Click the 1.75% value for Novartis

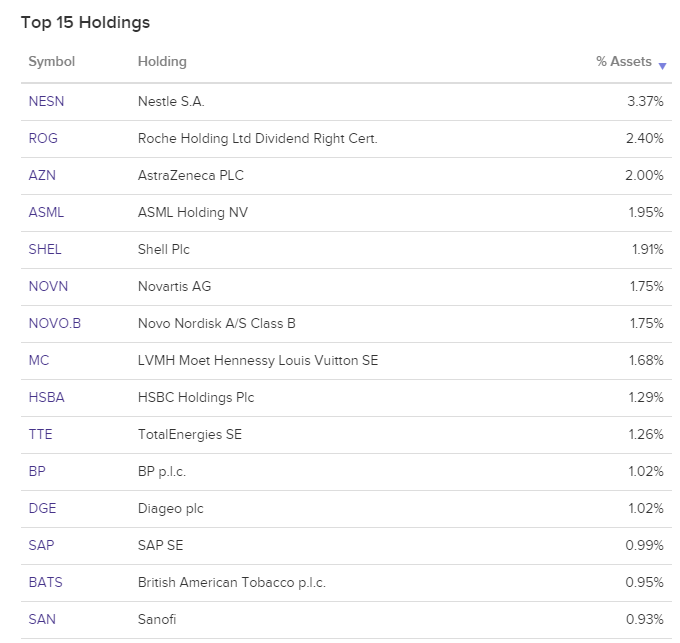pyautogui.click(x=647, y=286)
